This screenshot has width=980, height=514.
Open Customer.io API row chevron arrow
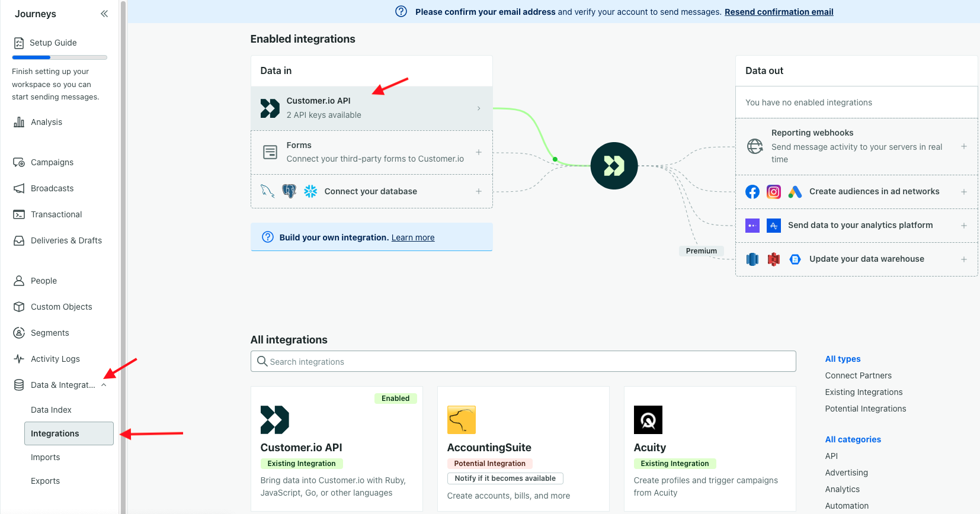[479, 108]
